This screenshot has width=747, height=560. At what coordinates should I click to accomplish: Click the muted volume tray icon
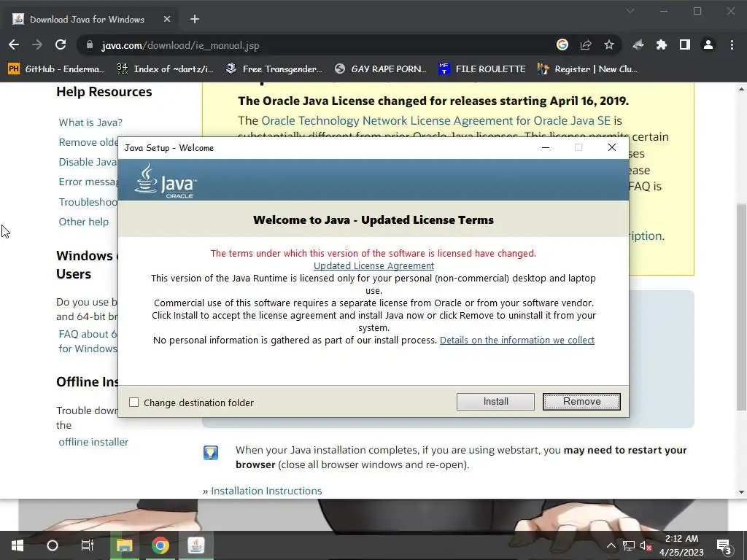pyautogui.click(x=646, y=545)
